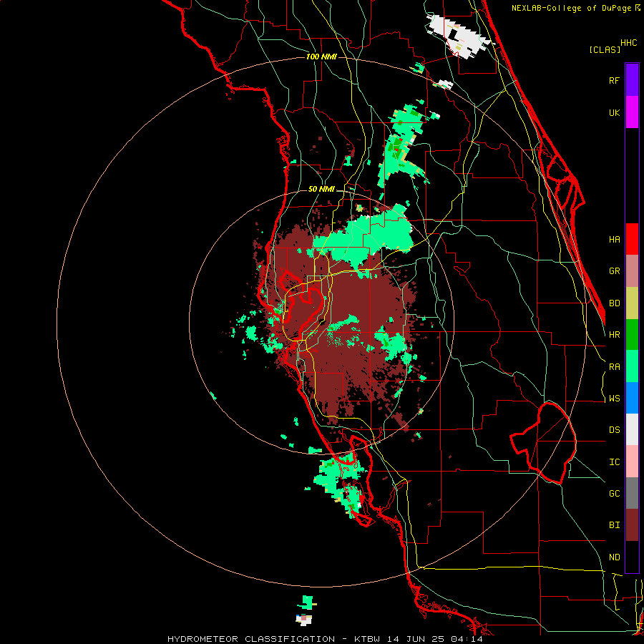Click the 'ND' legend label
The image size is (644, 644).
click(614, 557)
